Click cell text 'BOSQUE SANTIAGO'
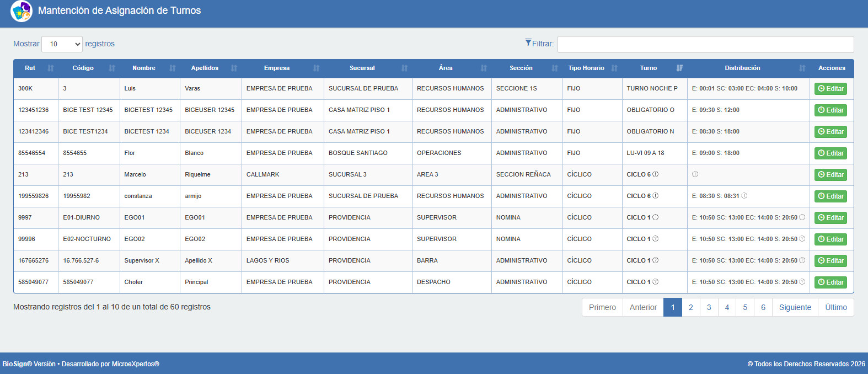The width and height of the screenshot is (868, 374). [358, 153]
